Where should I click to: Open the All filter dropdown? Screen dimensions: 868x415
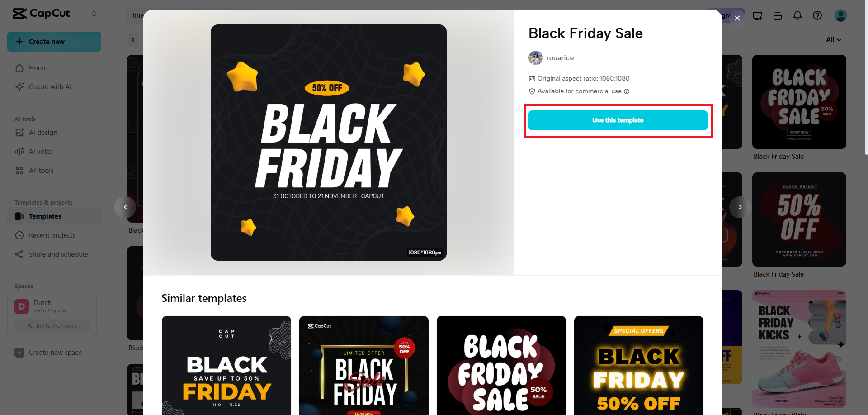833,40
